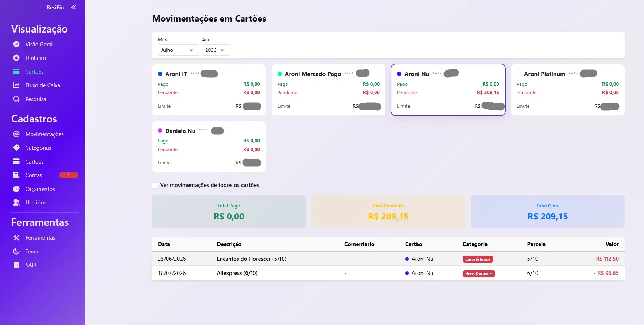644x325 pixels.
Task: Select the Daniela Nu card
Action: coord(209,146)
